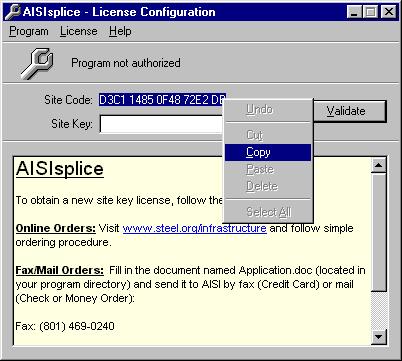402x361 pixels.
Task: Choose Copy from the context menu
Action: pyautogui.click(x=268, y=152)
